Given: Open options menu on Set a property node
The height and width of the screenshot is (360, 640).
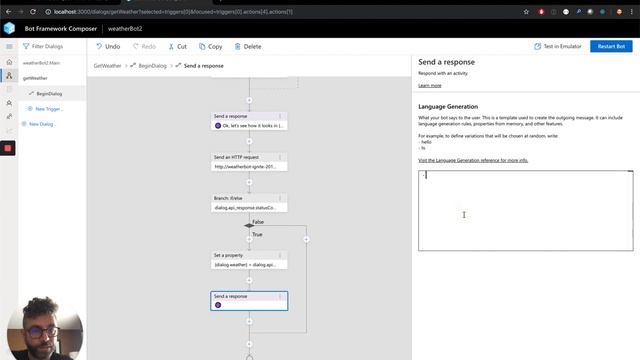Looking at the screenshot, I should (280, 255).
